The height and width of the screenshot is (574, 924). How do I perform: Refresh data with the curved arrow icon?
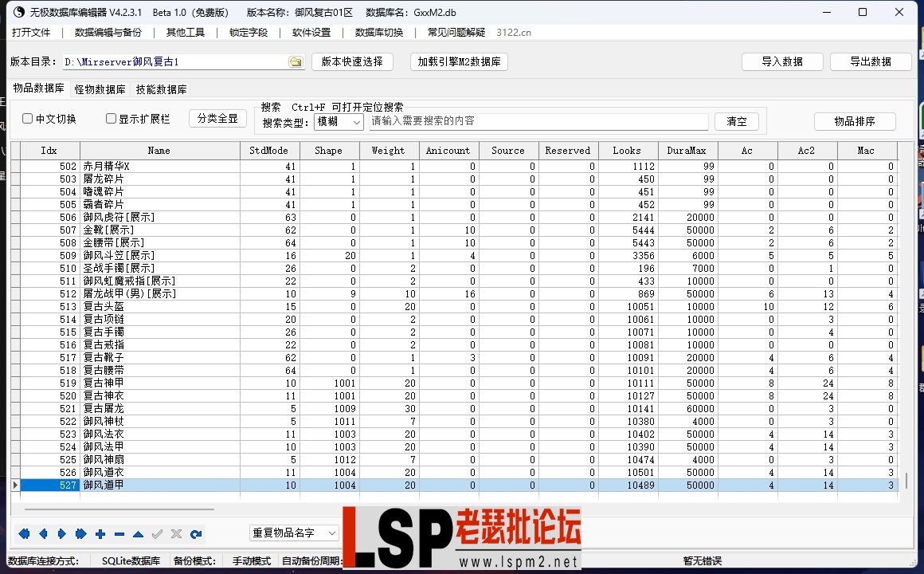click(x=196, y=534)
